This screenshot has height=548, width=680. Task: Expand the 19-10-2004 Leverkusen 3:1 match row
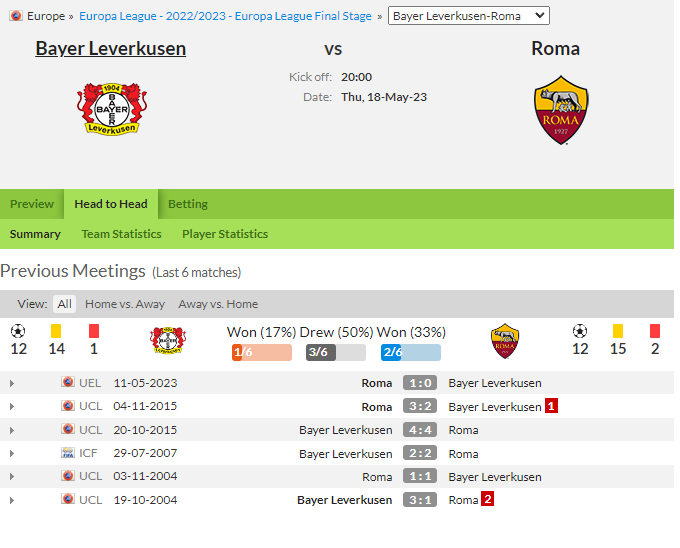coord(12,500)
